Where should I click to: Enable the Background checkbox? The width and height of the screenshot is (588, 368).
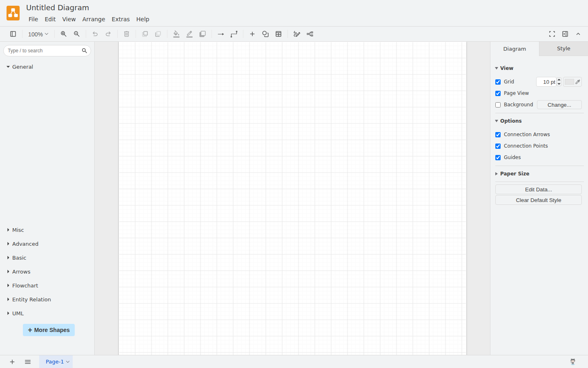point(498,105)
